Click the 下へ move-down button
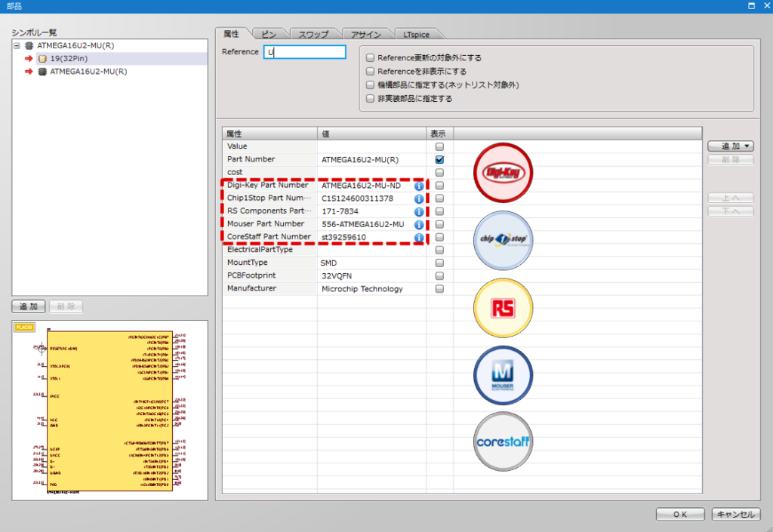773x532 pixels. (731, 211)
